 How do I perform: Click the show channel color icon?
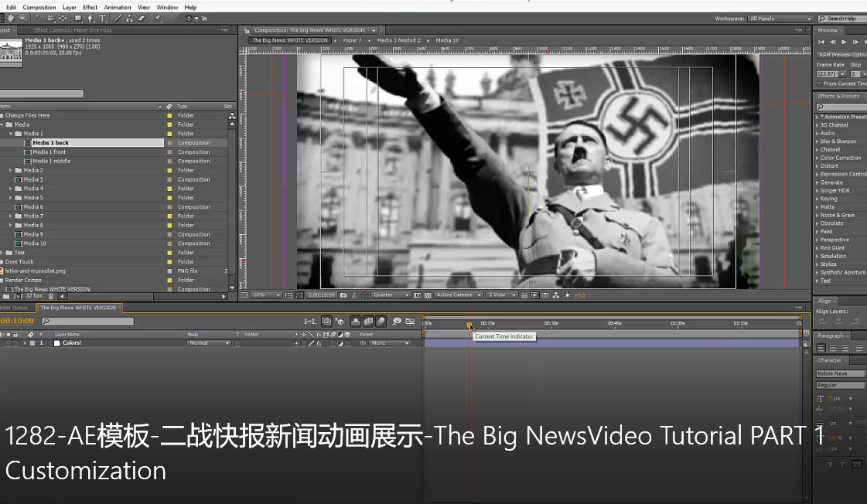coord(365,295)
